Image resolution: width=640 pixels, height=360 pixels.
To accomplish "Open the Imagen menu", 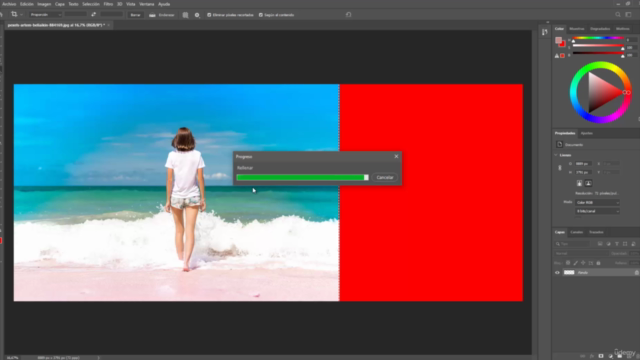I will click(44, 4).
